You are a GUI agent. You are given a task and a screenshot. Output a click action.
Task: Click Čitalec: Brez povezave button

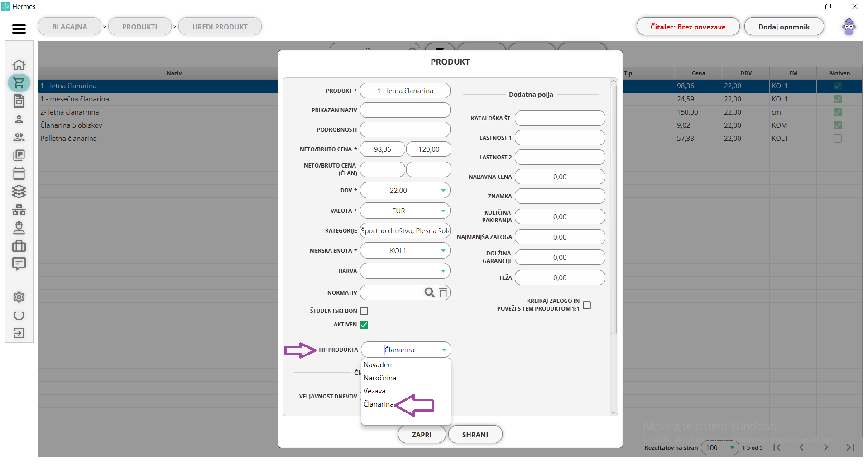[688, 27]
